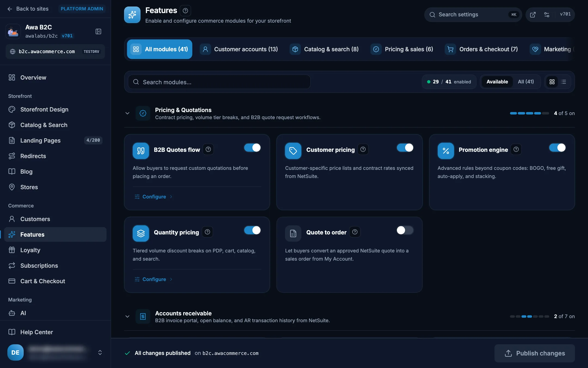Image resolution: width=588 pixels, height=368 pixels.
Task: Open help for Quantity pricing
Action: (207, 232)
